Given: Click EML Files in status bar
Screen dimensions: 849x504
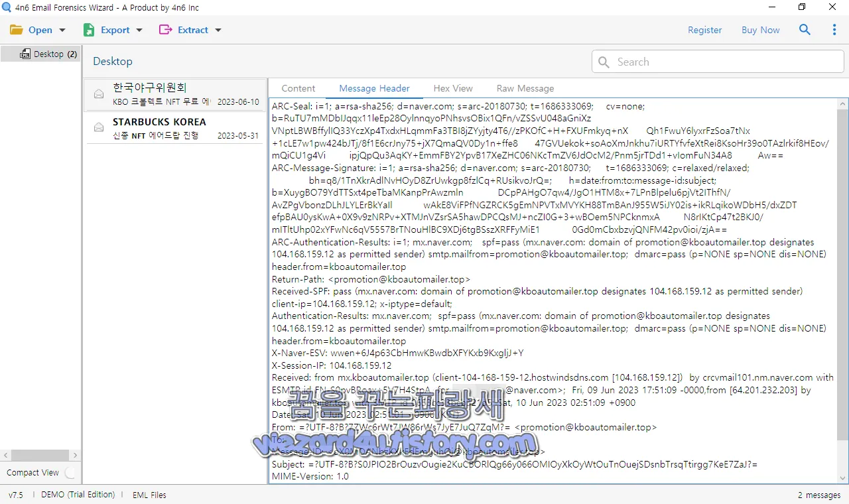Looking at the screenshot, I should (149, 495).
